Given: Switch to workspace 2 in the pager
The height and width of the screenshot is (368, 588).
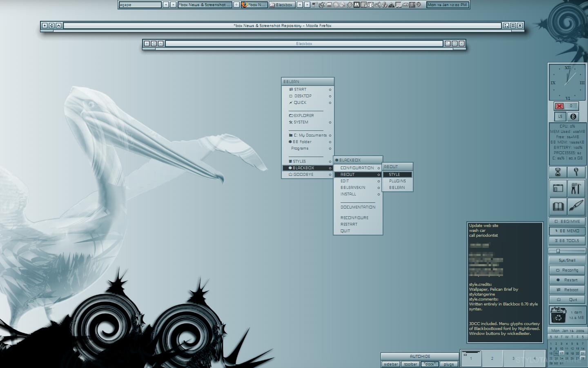Looking at the screenshot, I should [x=492, y=359].
